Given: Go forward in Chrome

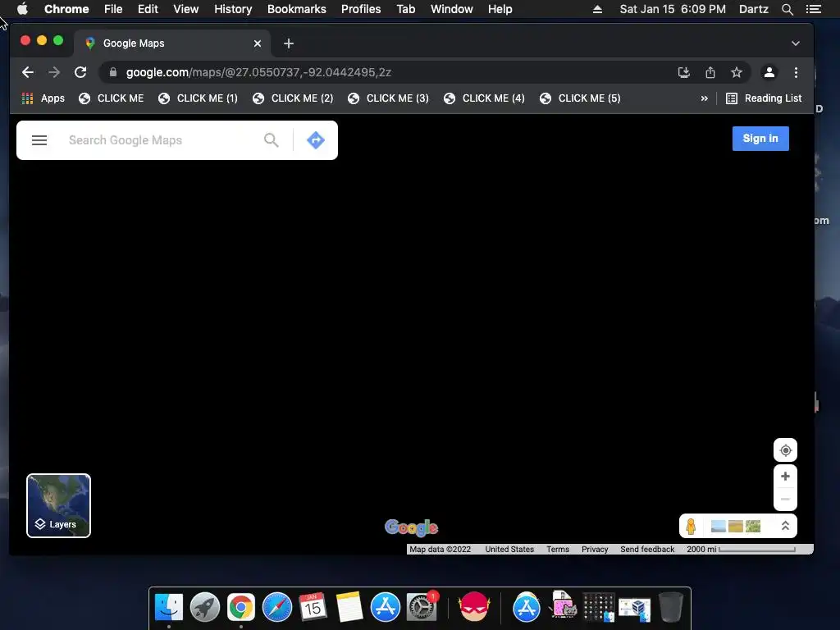Looking at the screenshot, I should [54, 72].
